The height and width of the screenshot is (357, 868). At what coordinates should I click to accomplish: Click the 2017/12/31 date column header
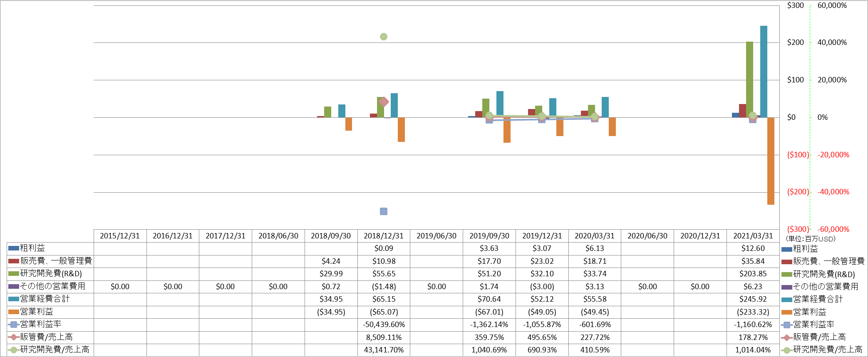point(226,236)
